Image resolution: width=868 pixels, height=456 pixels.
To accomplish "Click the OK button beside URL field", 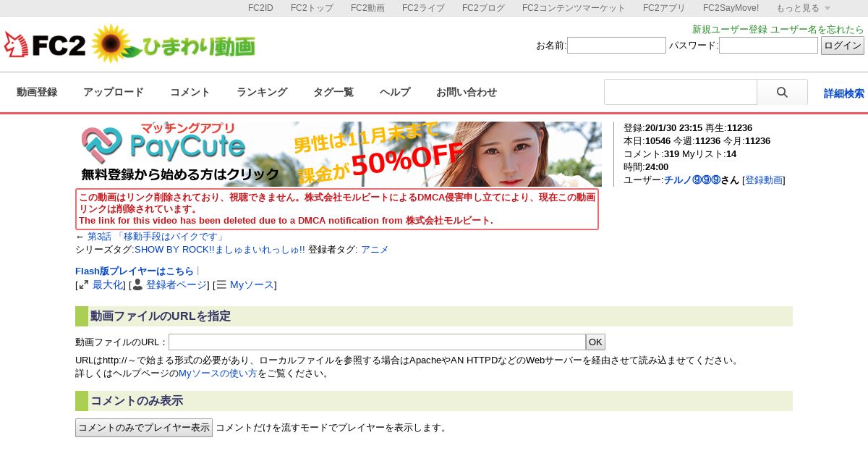I will point(595,342).
